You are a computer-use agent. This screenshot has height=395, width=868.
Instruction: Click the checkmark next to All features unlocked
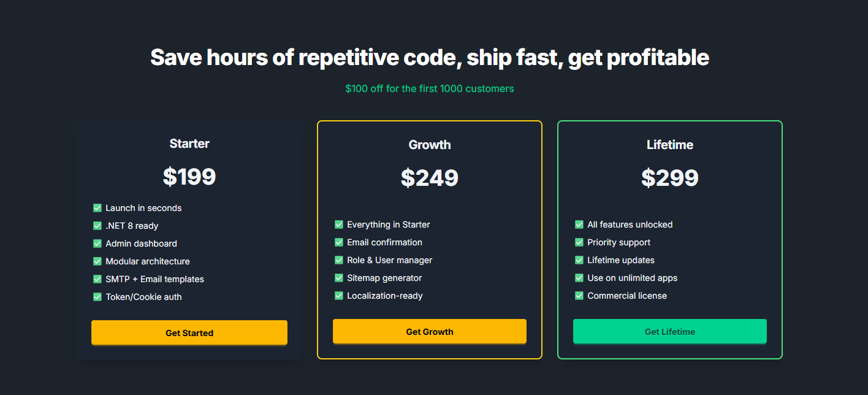pos(579,224)
